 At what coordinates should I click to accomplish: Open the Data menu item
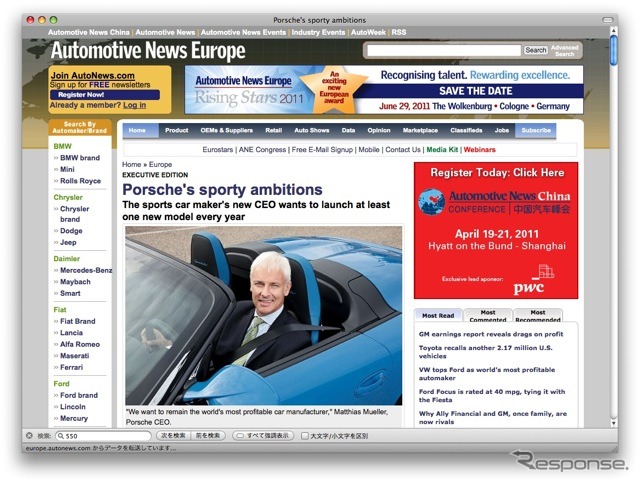(x=348, y=130)
